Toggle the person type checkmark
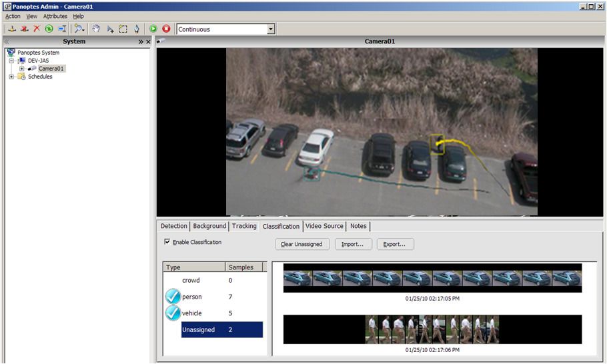607x364 pixels. (173, 297)
